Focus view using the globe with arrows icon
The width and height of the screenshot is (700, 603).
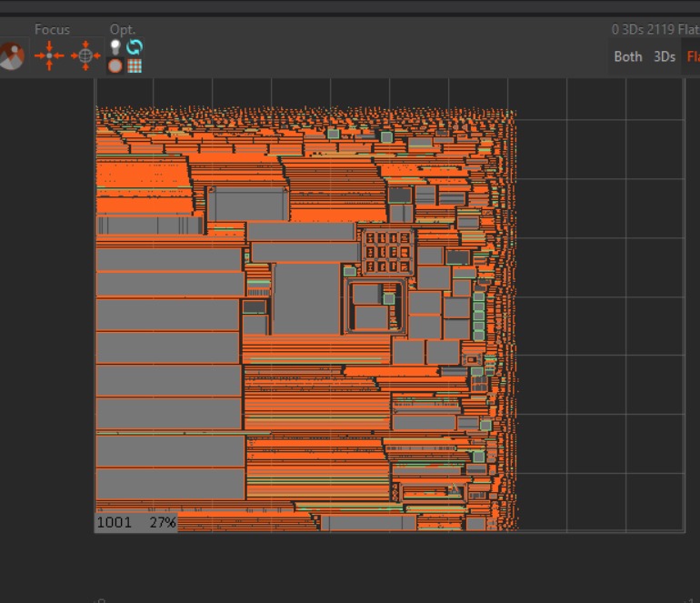(x=85, y=55)
